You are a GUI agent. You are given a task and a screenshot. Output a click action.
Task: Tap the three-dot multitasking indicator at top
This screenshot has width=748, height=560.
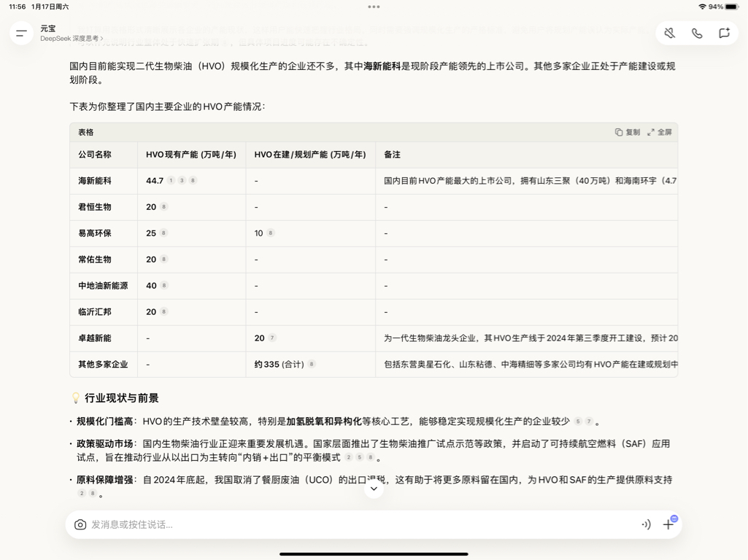[x=374, y=7]
